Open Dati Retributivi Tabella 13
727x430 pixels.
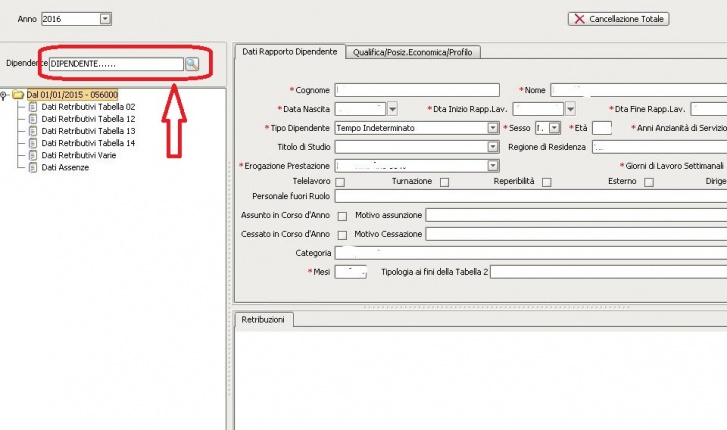tap(88, 131)
